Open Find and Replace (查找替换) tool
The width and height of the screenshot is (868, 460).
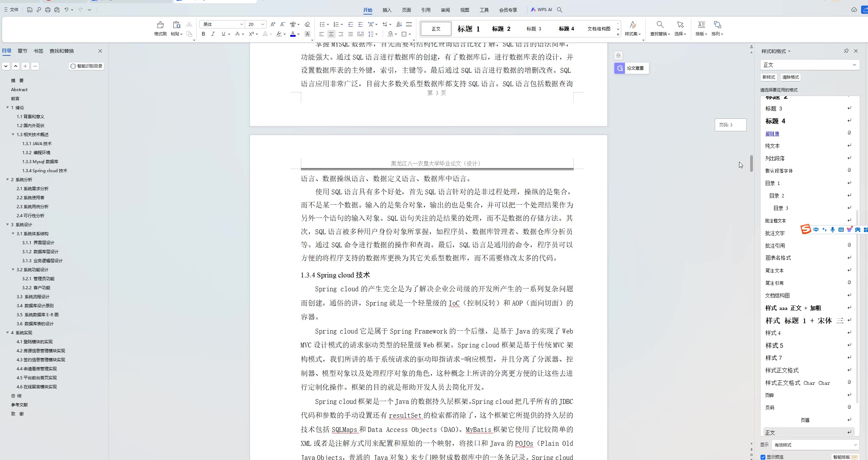(x=660, y=28)
